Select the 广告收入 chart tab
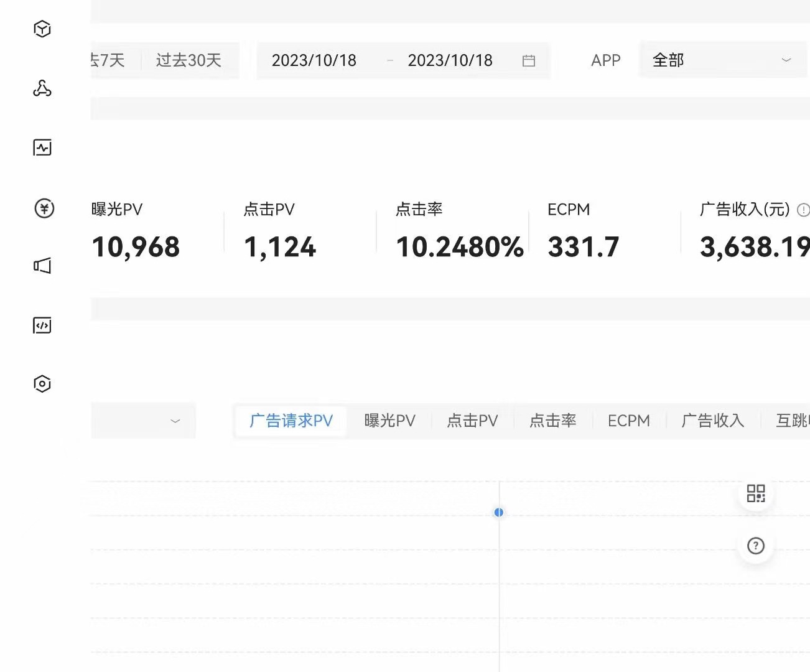 tap(713, 421)
